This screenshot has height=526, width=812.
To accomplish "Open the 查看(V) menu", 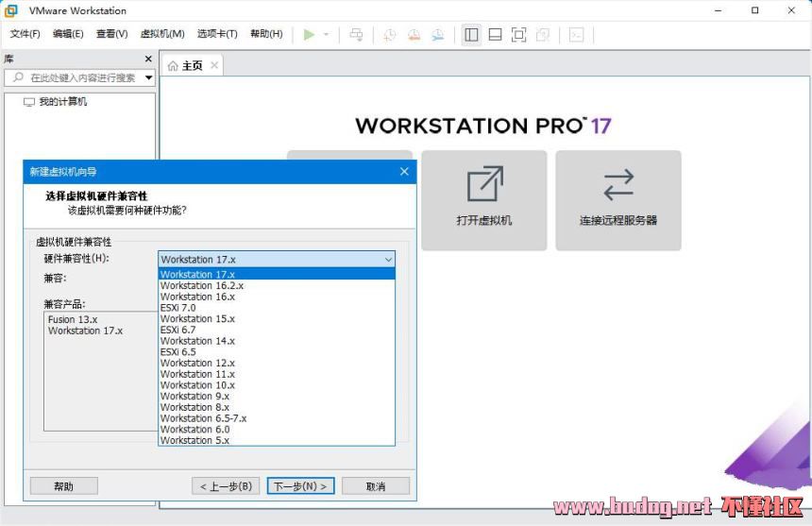I will click(111, 34).
